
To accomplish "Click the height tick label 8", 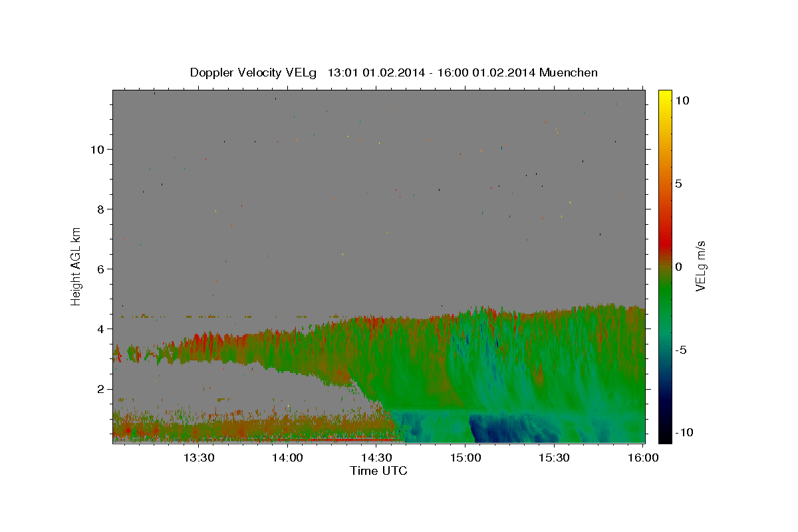I will [101, 209].
